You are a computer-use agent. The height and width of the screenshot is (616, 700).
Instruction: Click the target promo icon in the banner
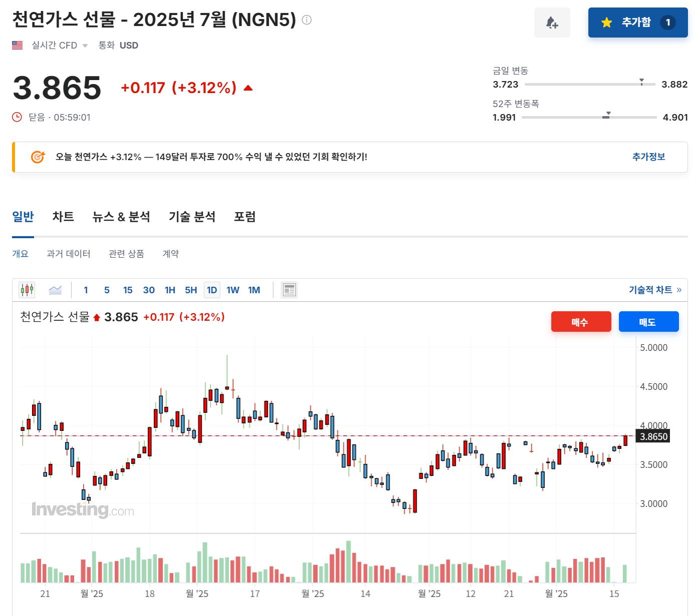pos(37,157)
